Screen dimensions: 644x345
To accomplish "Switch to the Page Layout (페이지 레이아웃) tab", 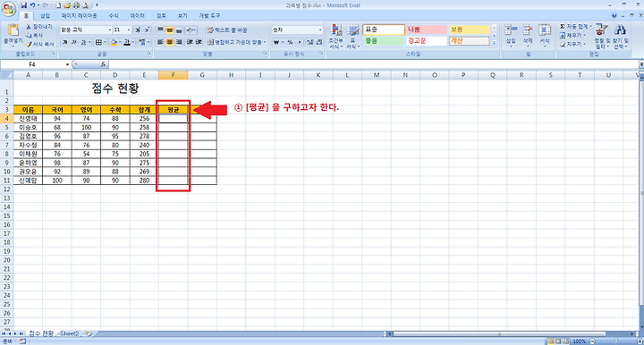I will [80, 15].
